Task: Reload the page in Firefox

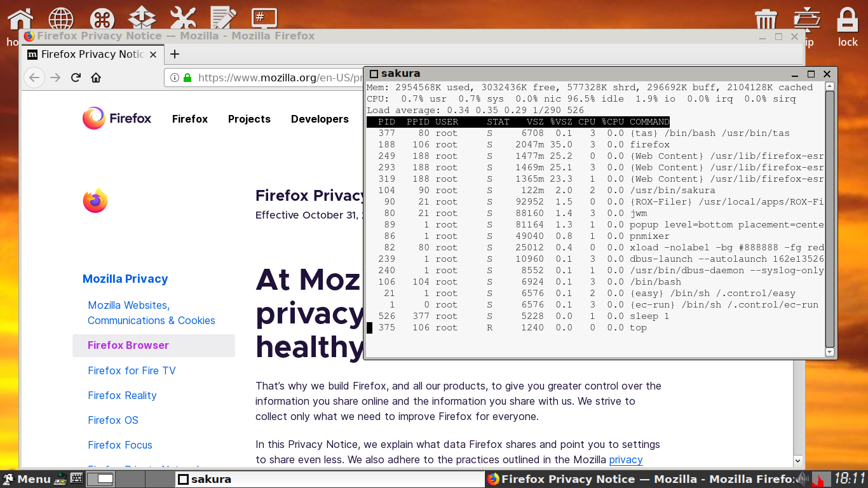Action: [x=76, y=78]
